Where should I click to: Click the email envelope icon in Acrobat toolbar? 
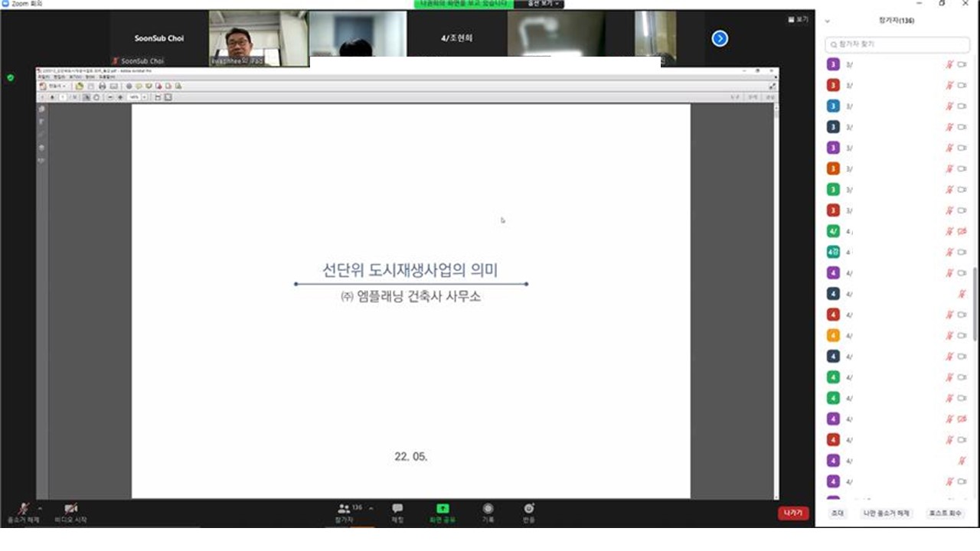(113, 86)
